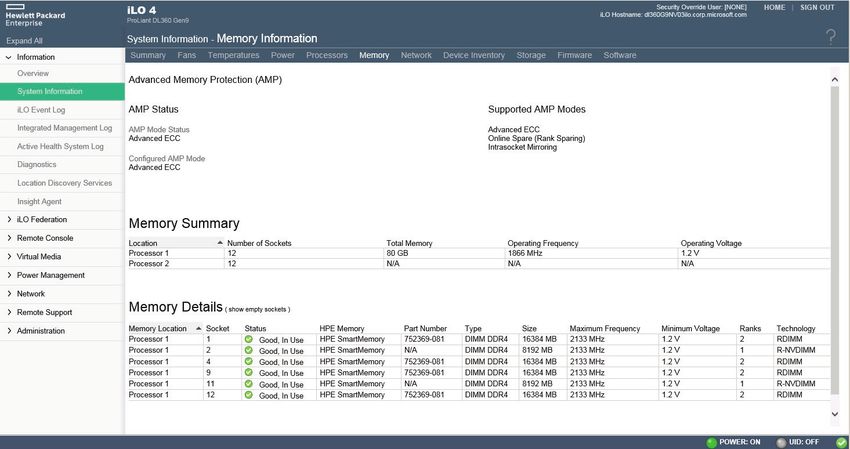
Task: Open the help question mark icon
Action: point(830,37)
